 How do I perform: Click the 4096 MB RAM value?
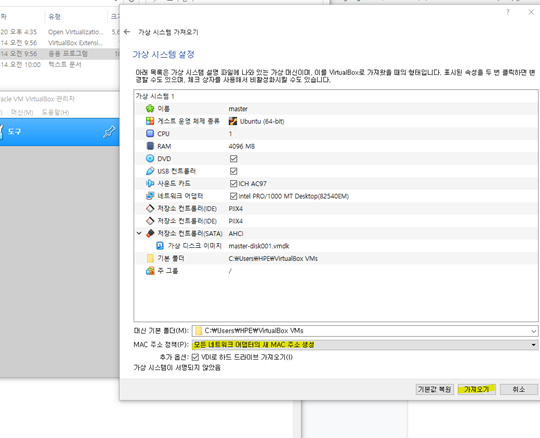tap(241, 146)
